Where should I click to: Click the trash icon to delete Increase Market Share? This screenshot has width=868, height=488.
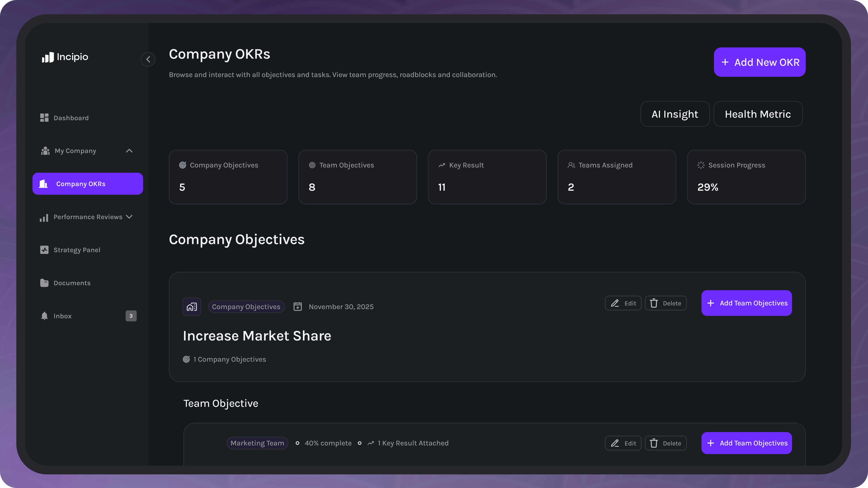pos(654,303)
